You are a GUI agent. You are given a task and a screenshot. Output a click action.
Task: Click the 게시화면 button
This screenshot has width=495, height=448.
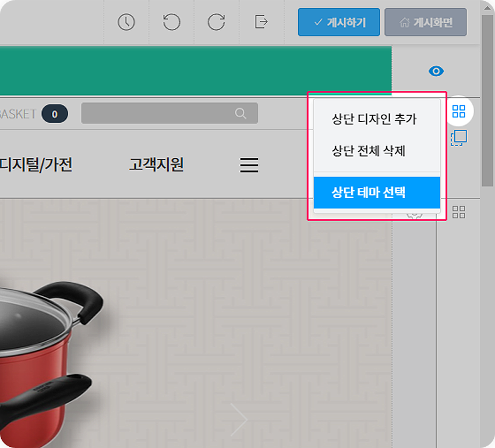426,22
